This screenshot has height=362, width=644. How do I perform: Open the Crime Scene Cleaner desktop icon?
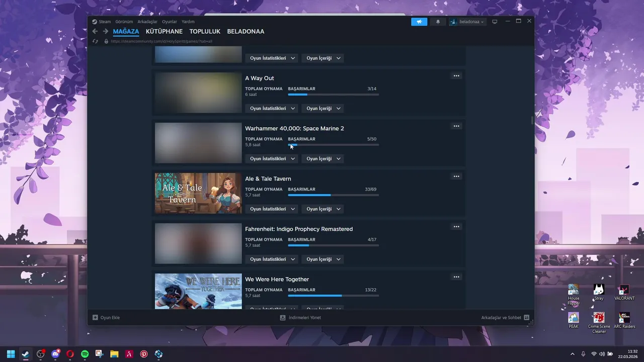[x=599, y=323]
